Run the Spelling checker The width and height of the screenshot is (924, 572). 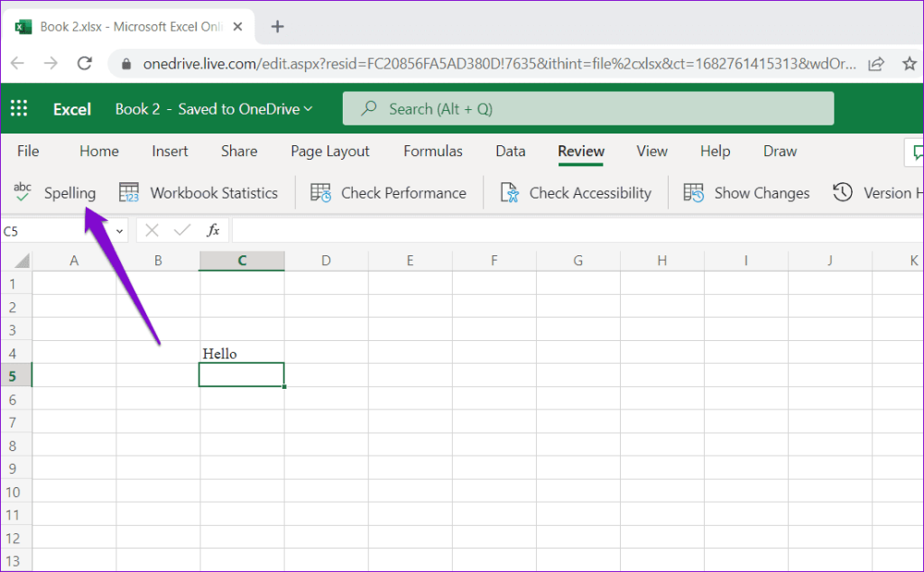[56, 192]
